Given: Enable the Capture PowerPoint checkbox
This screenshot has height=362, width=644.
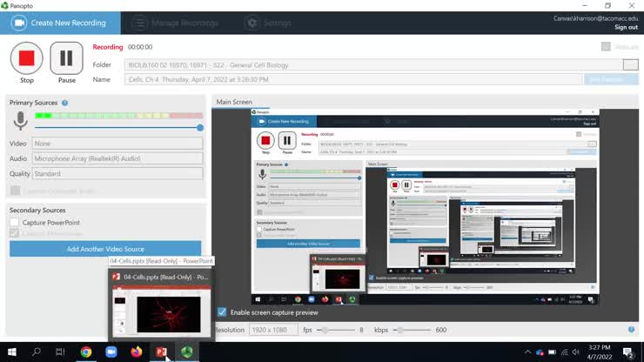Looking at the screenshot, I should pos(15,223).
